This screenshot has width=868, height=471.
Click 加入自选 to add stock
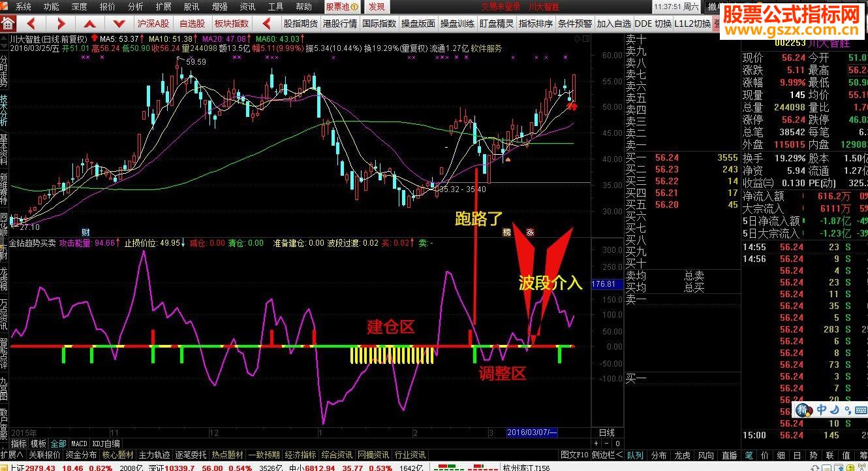[614, 24]
